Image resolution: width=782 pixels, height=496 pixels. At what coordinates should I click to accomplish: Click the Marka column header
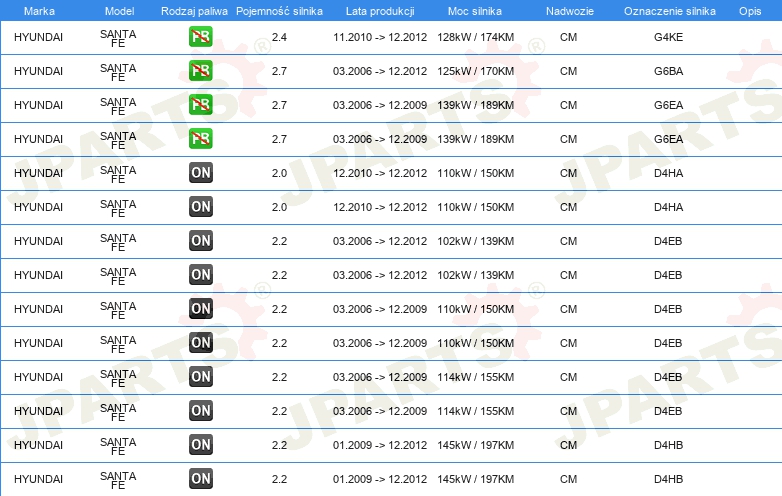[39, 11]
